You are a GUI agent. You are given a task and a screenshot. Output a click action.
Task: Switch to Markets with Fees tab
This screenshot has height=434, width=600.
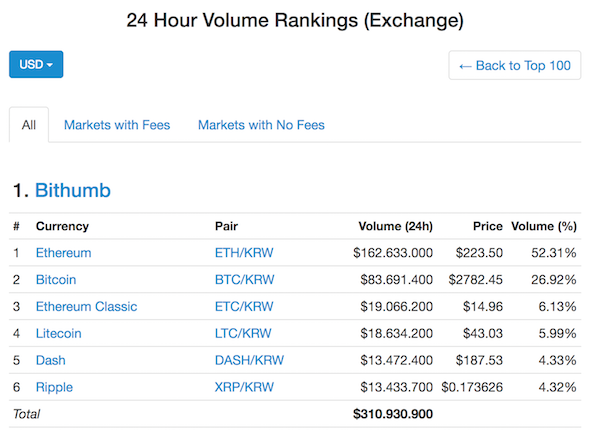pos(117,125)
